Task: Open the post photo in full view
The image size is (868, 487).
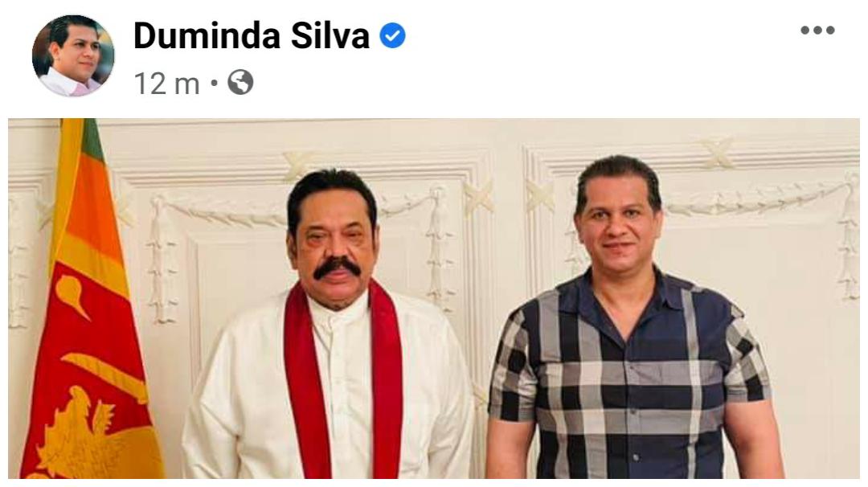Action: click(x=434, y=298)
